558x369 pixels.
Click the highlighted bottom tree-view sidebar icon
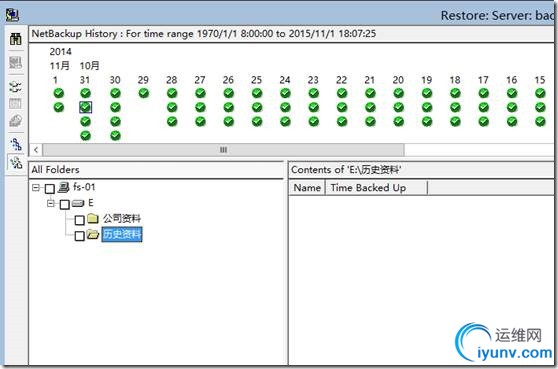click(16, 163)
